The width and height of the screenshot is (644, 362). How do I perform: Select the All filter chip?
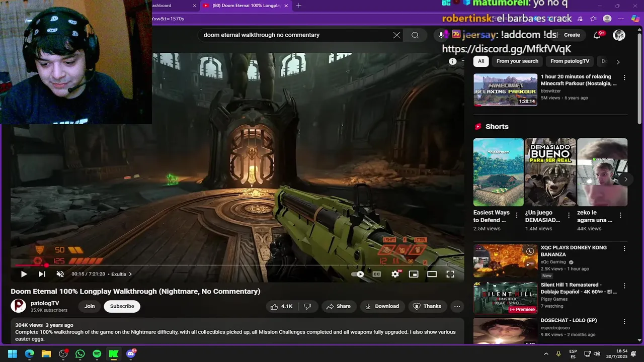481,61
